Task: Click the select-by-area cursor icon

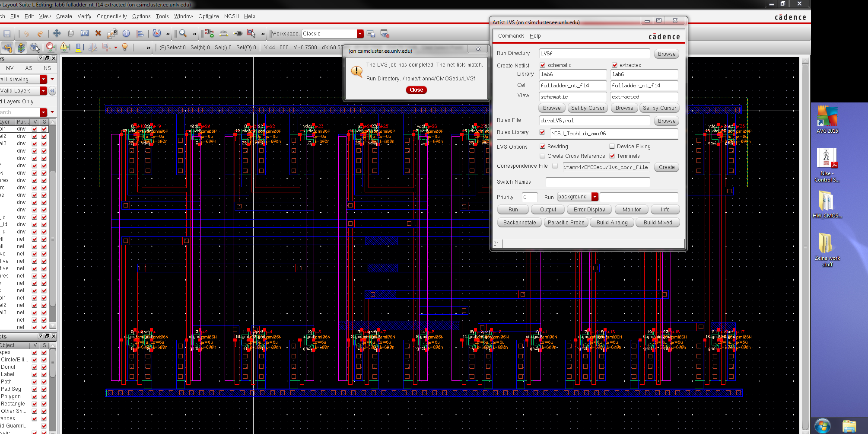Action: coord(251,33)
